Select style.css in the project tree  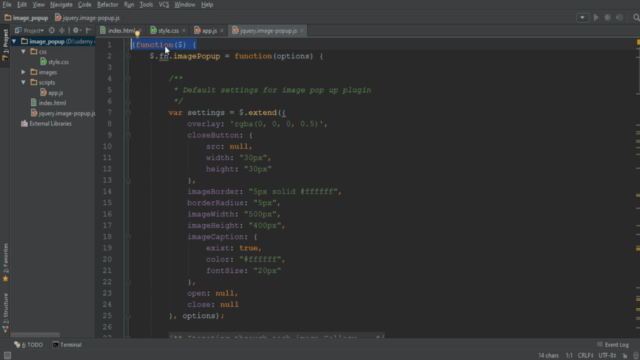coord(54,62)
